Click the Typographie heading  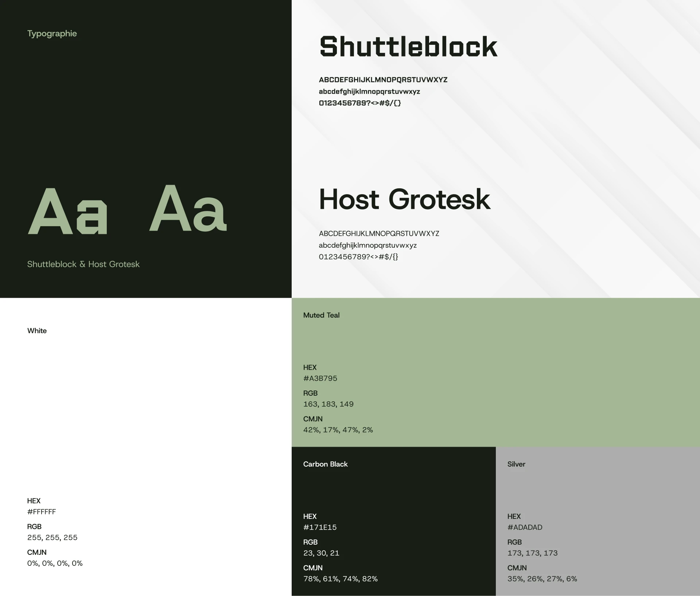coord(52,34)
